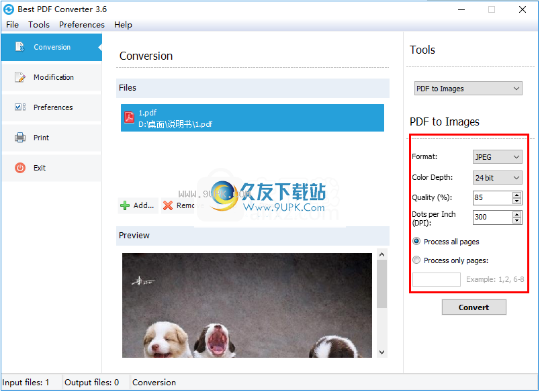Increase Quality value with up arrow
540x392 pixels.
click(x=516, y=195)
